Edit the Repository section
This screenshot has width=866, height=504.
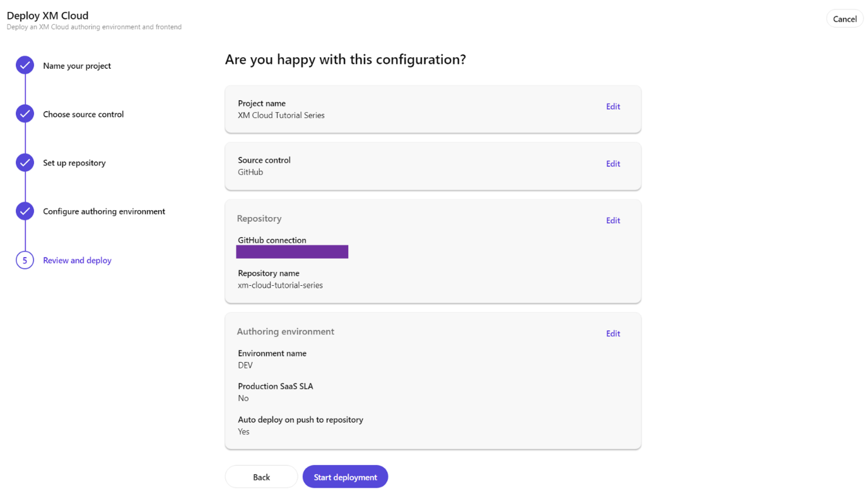tap(612, 220)
